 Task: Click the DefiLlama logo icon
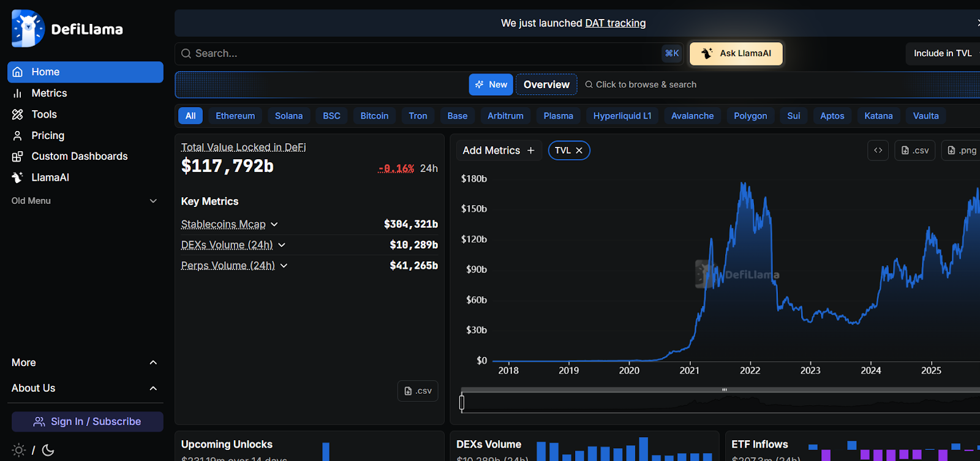(x=28, y=28)
